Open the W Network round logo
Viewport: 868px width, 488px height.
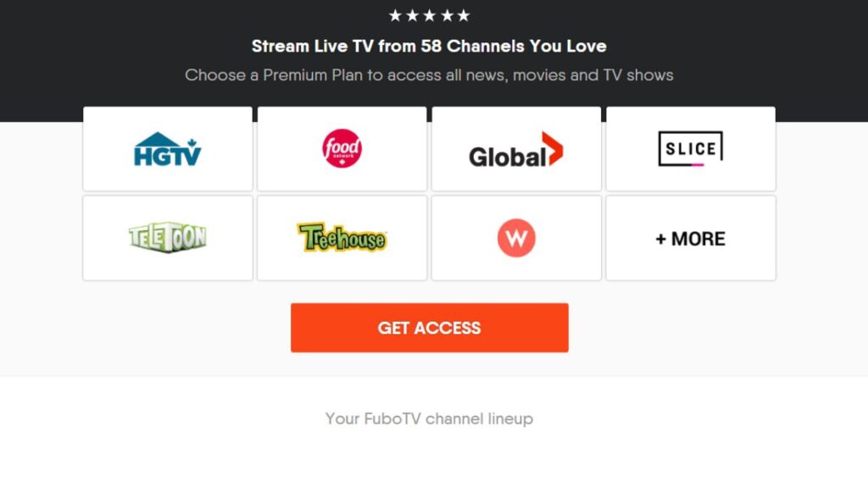(516, 238)
